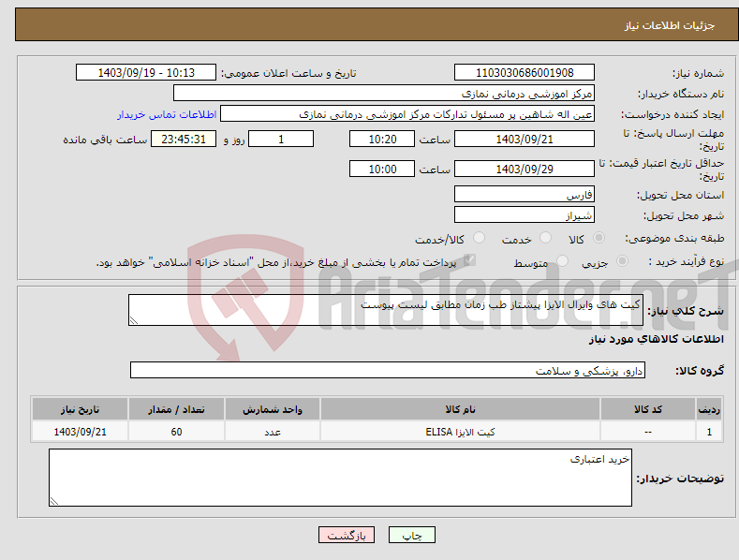
Task: Click the ایجاد کننده درخواست field
Action: coord(407,114)
